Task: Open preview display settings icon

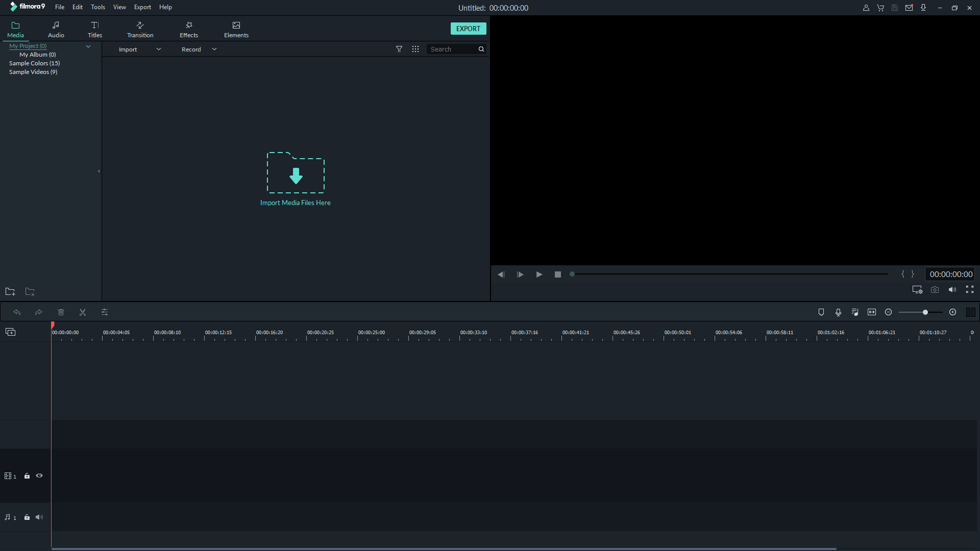Action: point(917,290)
